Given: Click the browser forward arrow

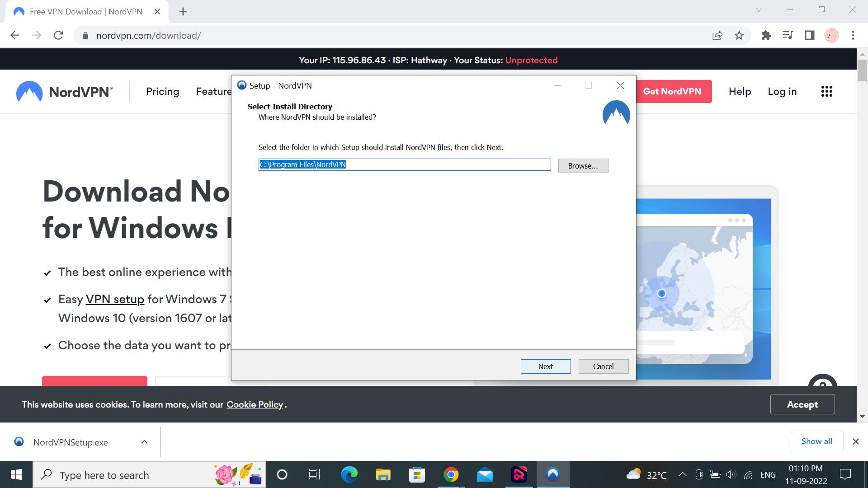Looking at the screenshot, I should click(x=37, y=35).
